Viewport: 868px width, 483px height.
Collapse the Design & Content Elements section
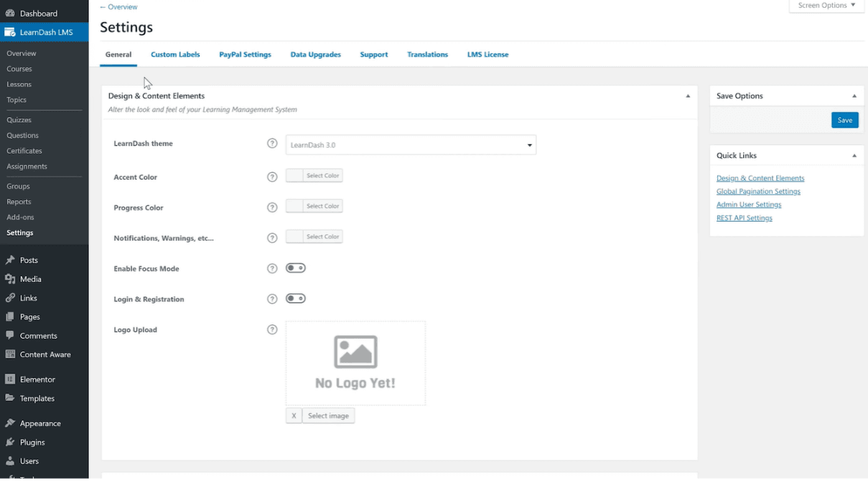[688, 96]
